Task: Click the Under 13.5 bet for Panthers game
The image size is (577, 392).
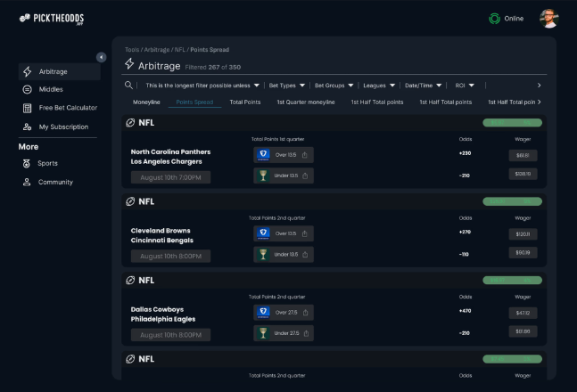Action: point(284,176)
